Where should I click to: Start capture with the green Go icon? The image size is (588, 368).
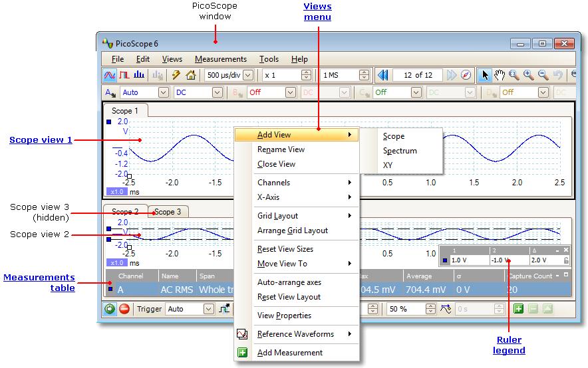tap(110, 309)
